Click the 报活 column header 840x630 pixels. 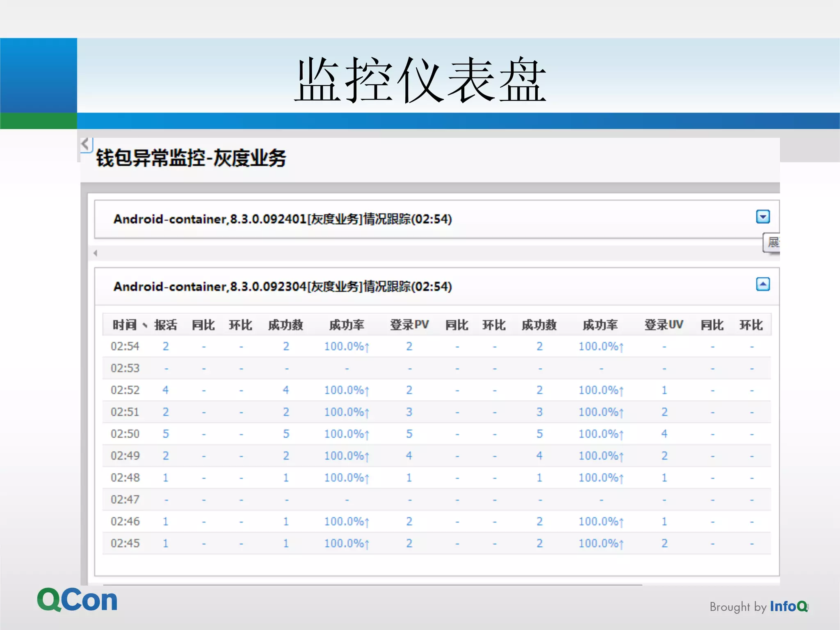point(166,325)
